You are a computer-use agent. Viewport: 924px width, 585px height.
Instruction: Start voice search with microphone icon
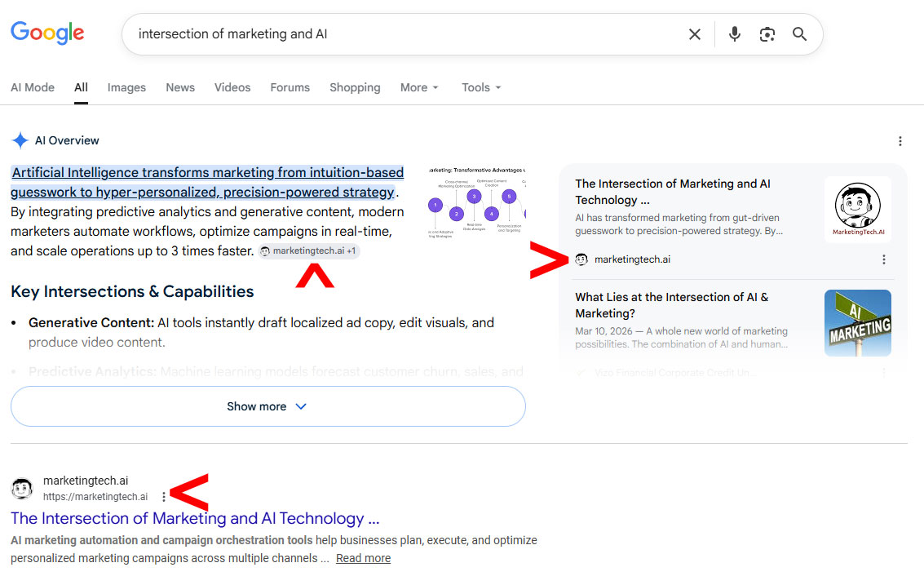(x=734, y=34)
